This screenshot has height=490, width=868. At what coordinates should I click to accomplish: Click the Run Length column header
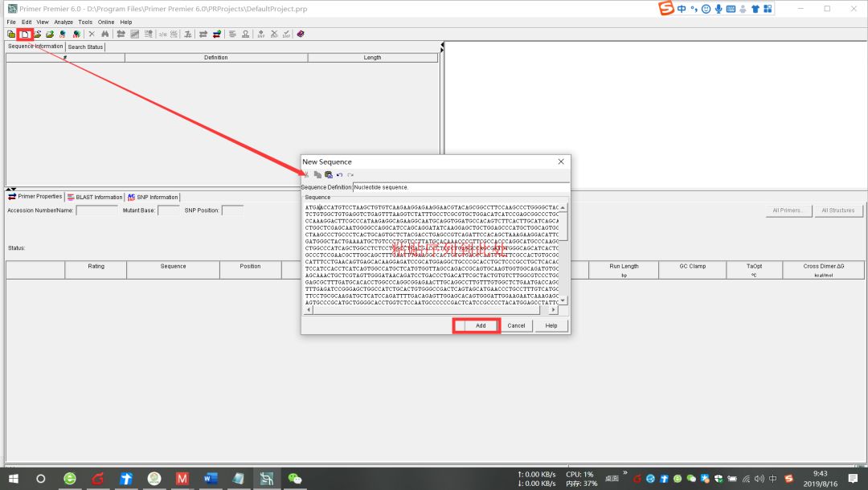[x=624, y=269]
